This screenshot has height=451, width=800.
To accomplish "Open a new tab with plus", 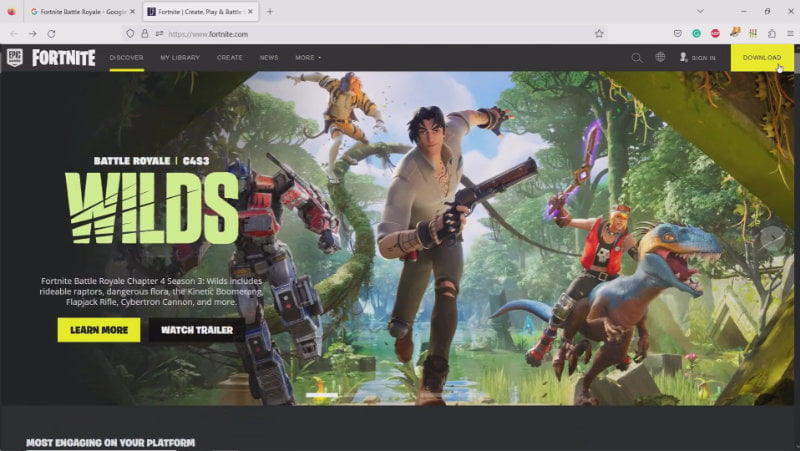I will tap(270, 12).
